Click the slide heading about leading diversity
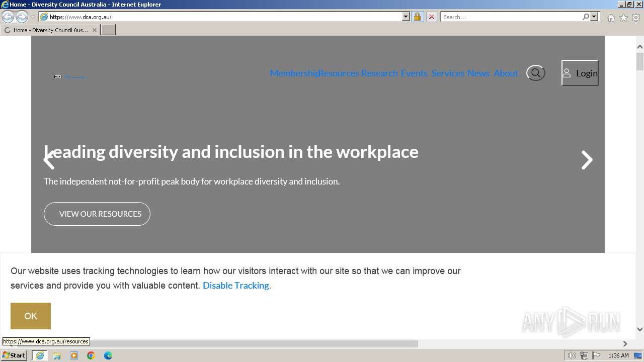Screen dimensions: 644x362 pyautogui.click(x=231, y=152)
